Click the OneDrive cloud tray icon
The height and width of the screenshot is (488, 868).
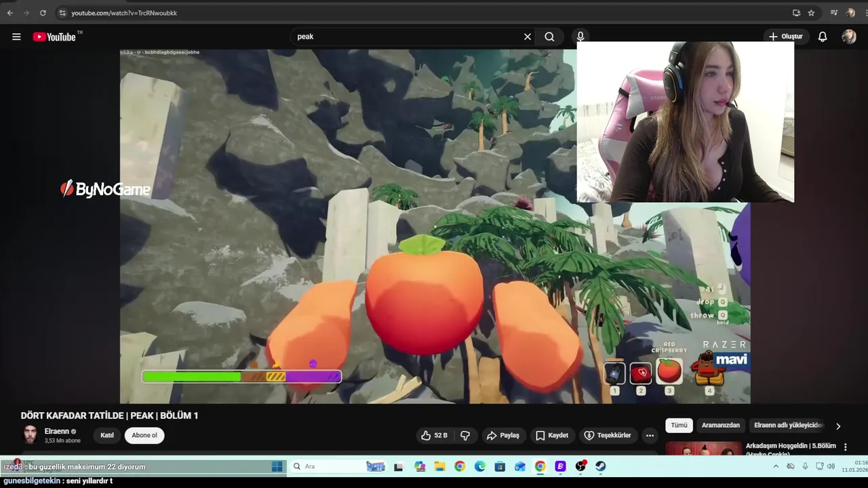pos(791,466)
